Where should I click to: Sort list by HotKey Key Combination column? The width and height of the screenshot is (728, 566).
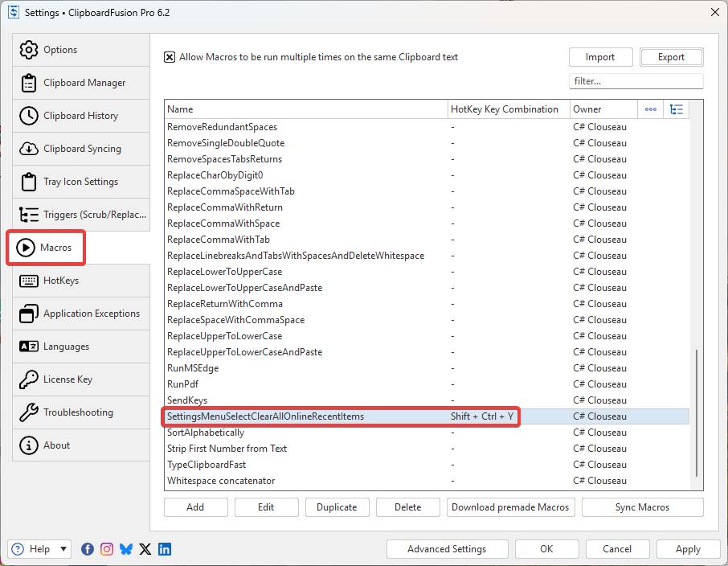click(508, 109)
